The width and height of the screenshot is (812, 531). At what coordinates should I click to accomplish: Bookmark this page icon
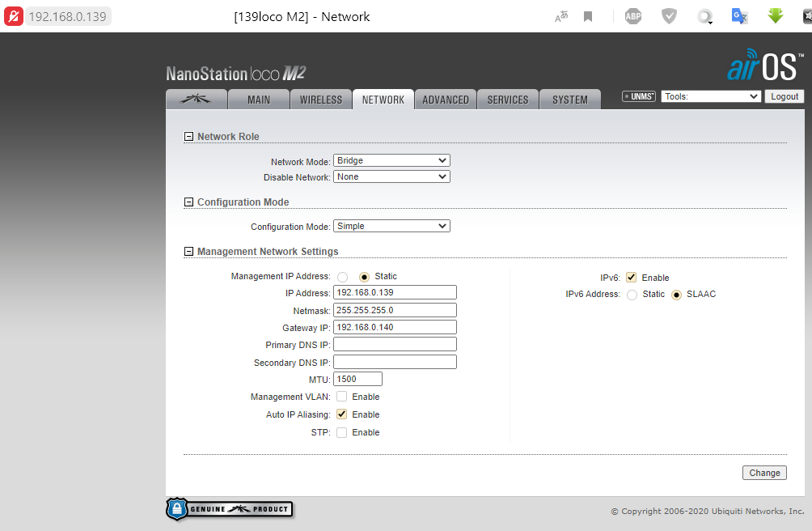point(588,16)
